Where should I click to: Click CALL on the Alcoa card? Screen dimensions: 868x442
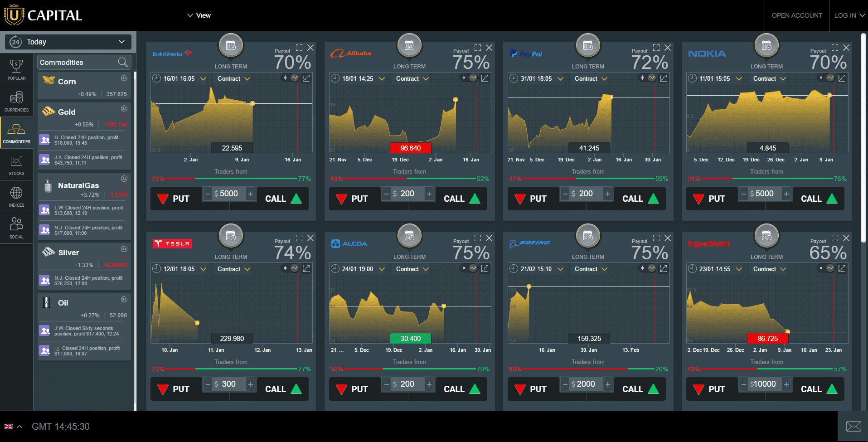[x=462, y=389]
